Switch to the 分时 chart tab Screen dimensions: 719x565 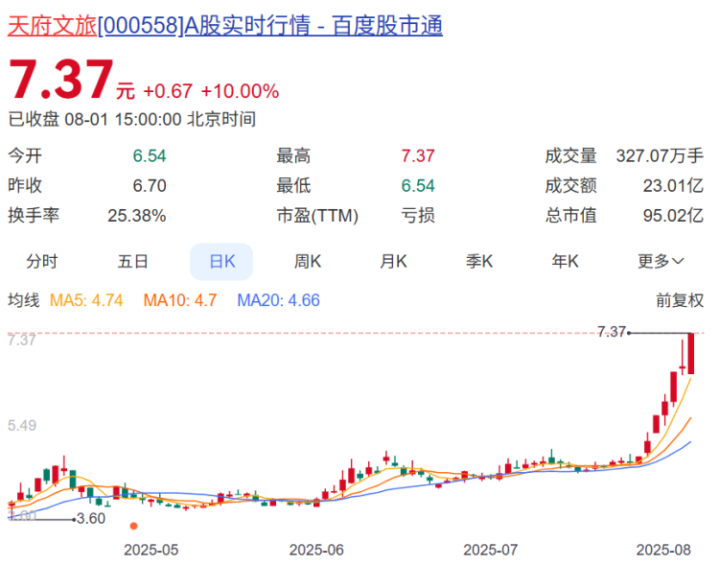pyautogui.click(x=42, y=261)
